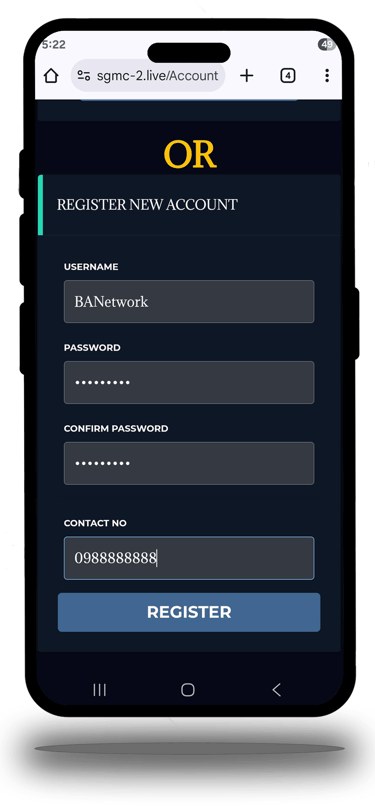Click the battery indicator showing 49
This screenshot has height=812, width=375.
pyautogui.click(x=327, y=45)
